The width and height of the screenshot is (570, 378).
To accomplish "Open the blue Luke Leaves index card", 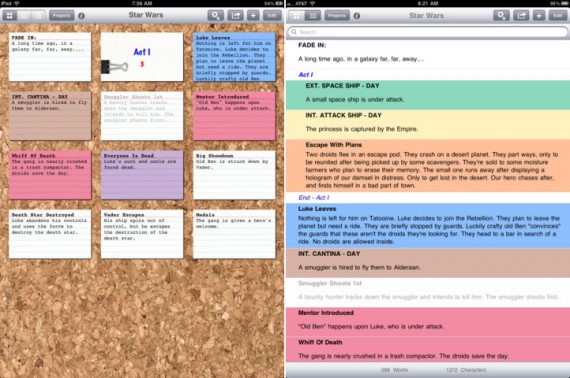I will 234,57.
